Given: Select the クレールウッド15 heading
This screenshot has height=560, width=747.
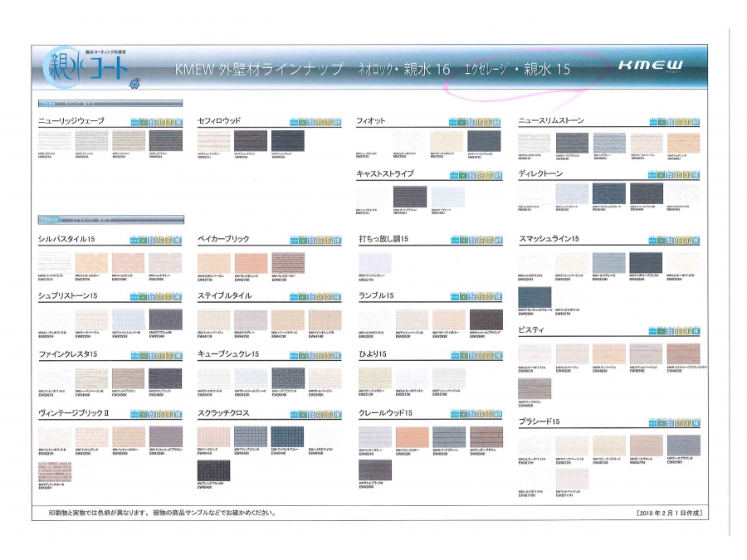Looking at the screenshot, I should pos(385,413).
